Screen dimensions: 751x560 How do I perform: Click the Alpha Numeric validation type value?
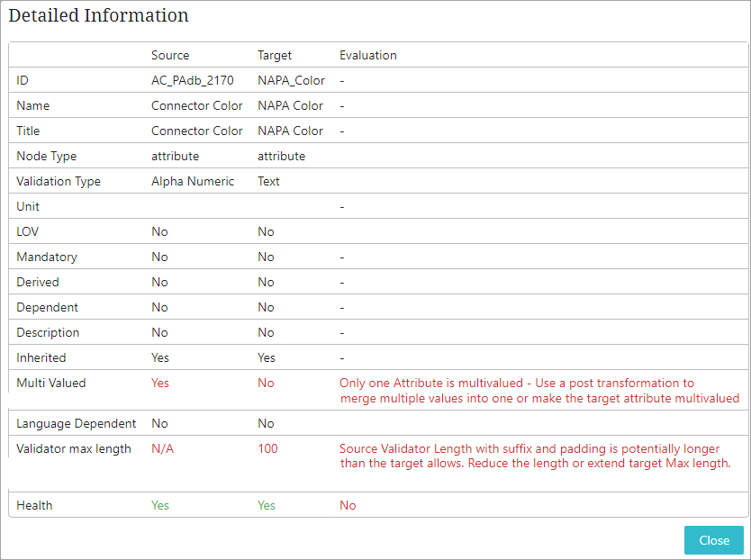(x=193, y=181)
